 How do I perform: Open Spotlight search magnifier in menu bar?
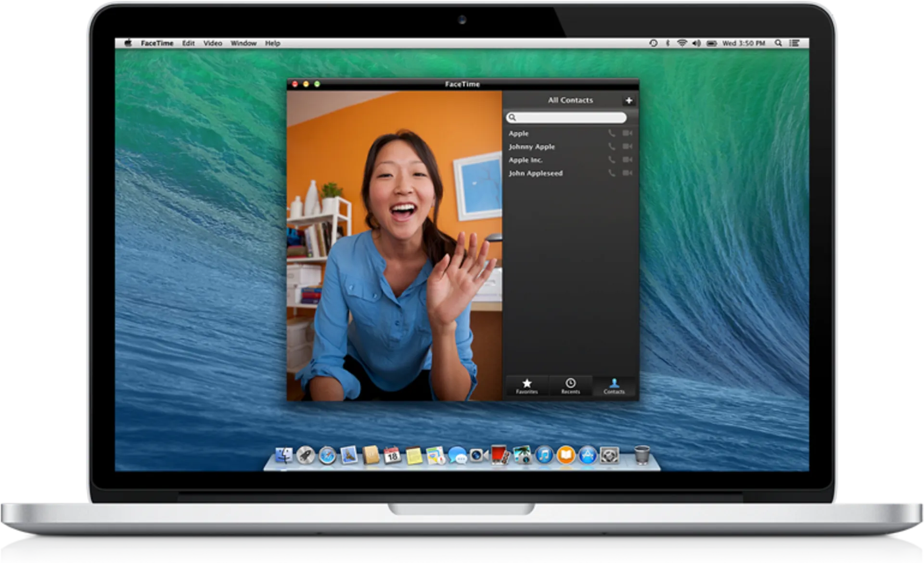click(x=778, y=43)
